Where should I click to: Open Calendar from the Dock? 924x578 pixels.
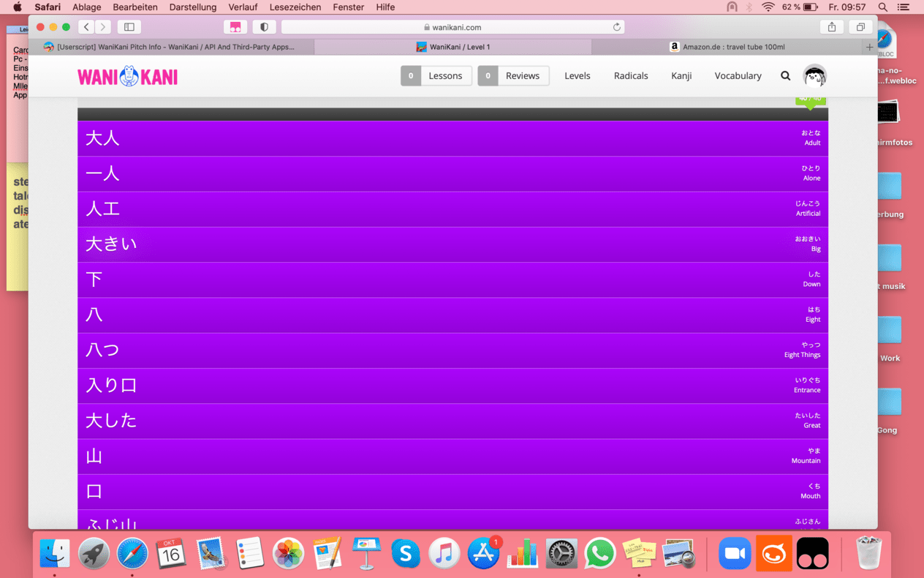[171, 554]
